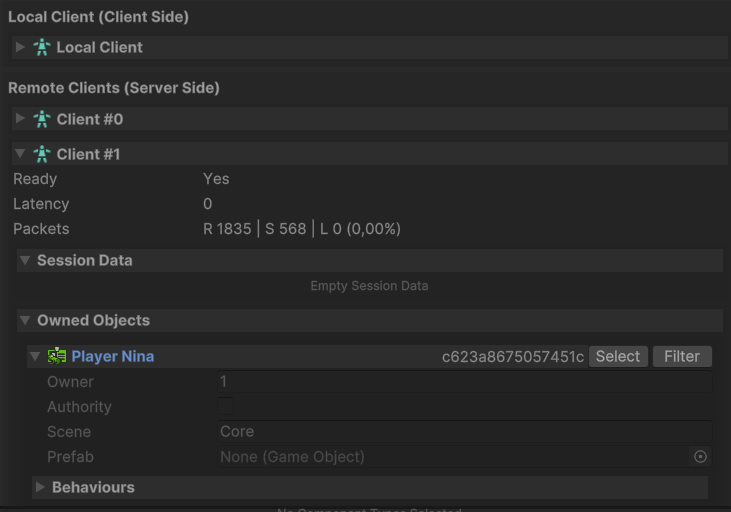Click the object ID c623a8675057451c
This screenshot has width=731, height=512.
(x=513, y=357)
